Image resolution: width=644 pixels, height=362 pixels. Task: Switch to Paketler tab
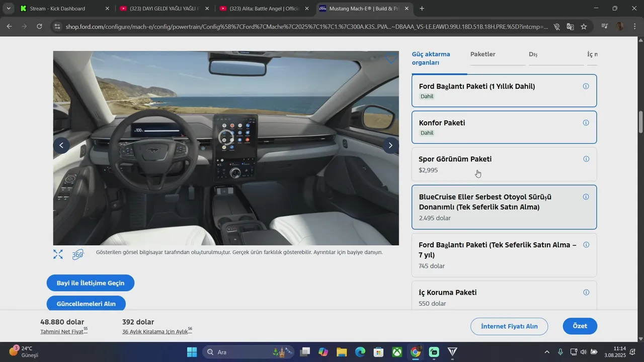pos(483,54)
